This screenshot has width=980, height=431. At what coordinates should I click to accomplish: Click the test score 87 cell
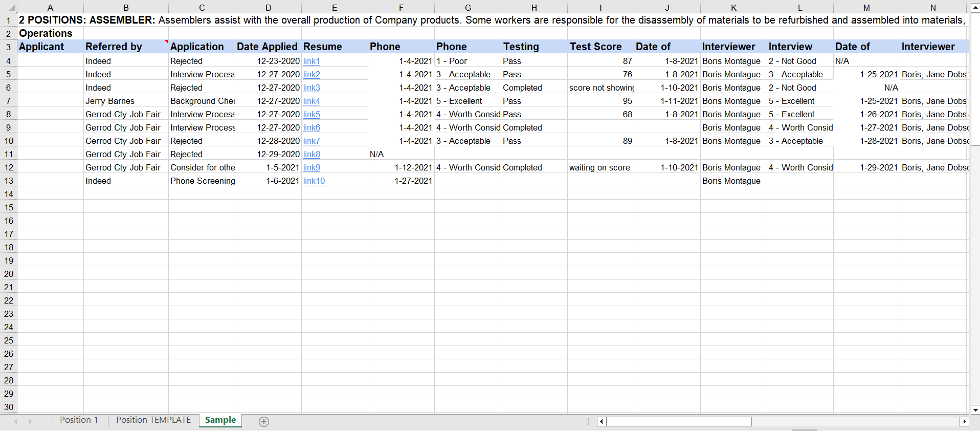[x=600, y=61]
